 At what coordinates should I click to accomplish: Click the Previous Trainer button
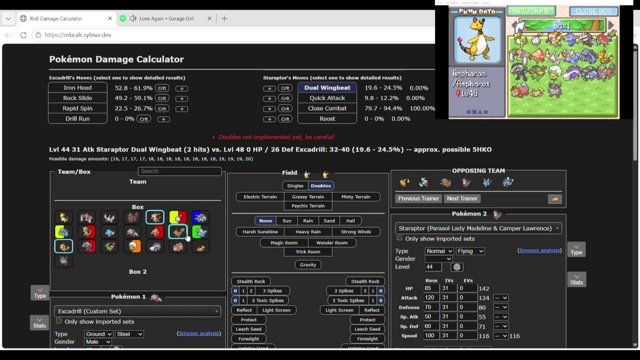[418, 199]
